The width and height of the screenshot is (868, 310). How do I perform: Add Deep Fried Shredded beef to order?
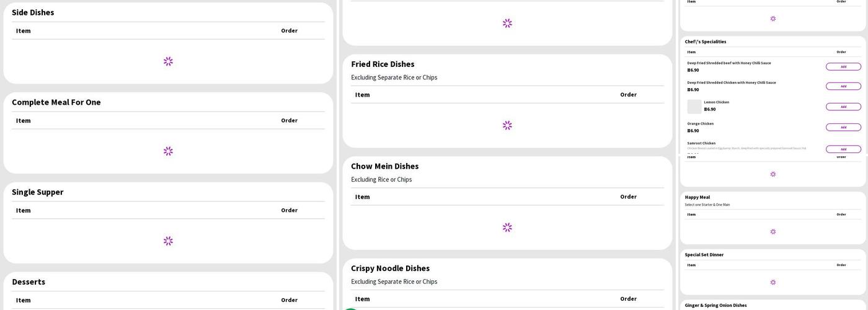(x=843, y=66)
